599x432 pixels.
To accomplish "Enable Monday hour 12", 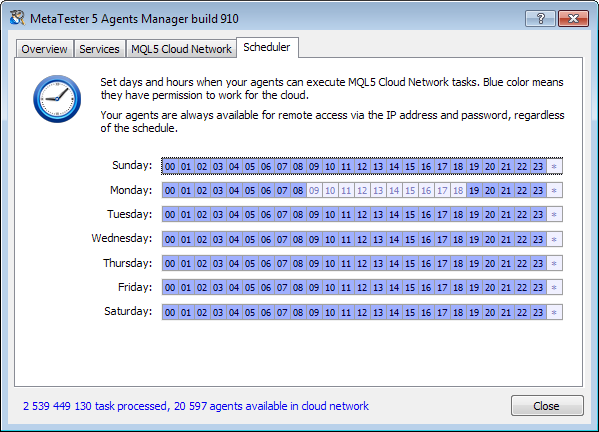I will pos(362,191).
